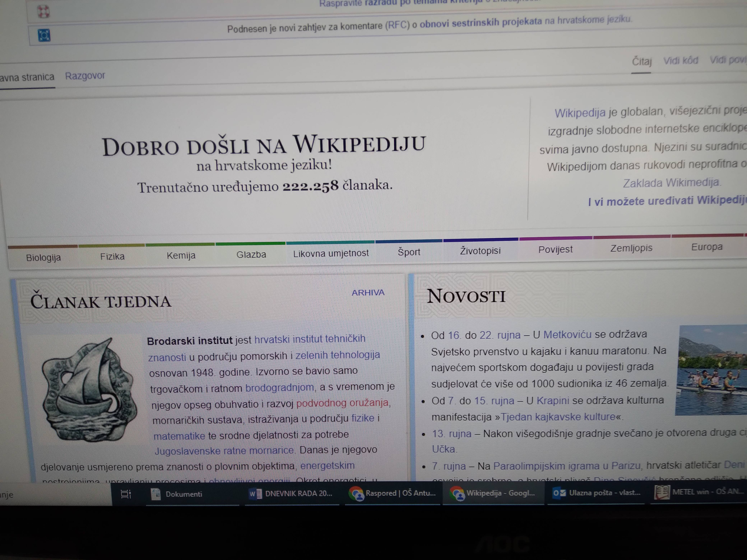Click the red lifebuoy notice icon
The width and height of the screenshot is (747, 560).
click(x=44, y=11)
